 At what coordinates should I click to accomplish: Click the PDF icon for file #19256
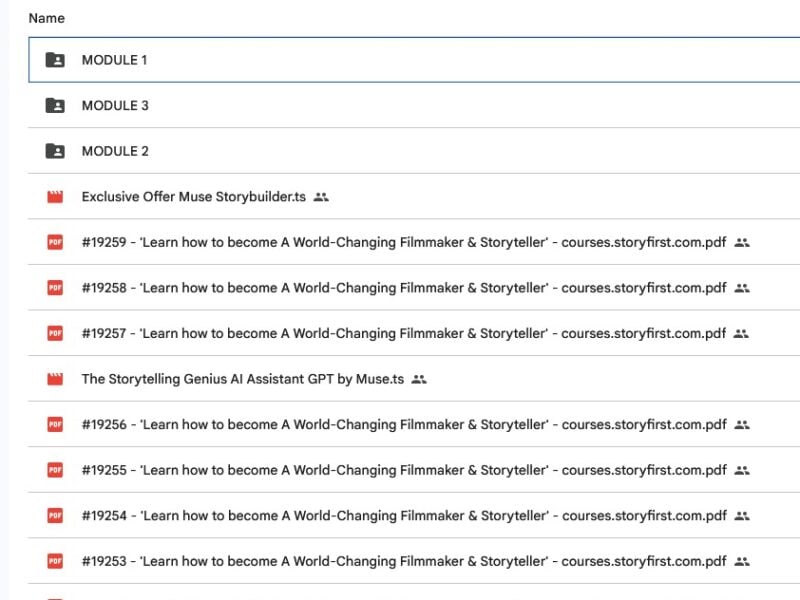click(55, 424)
